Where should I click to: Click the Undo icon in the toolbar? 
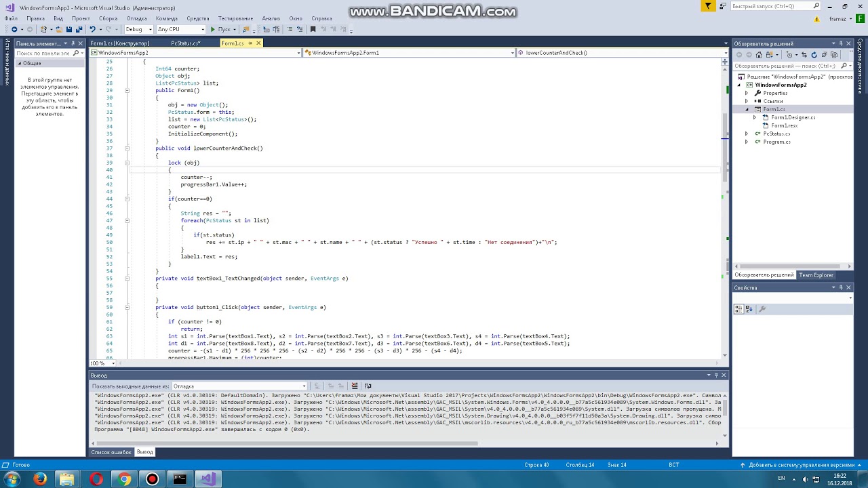click(x=92, y=29)
